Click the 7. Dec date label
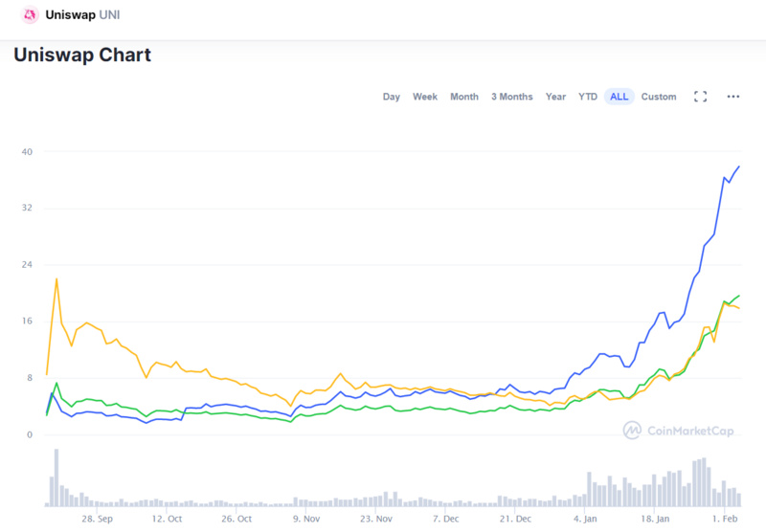The image size is (766, 532). tap(445, 519)
